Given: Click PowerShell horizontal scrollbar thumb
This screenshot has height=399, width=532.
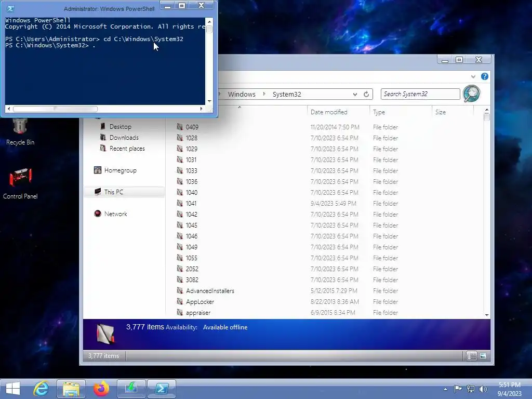Looking at the screenshot, I should pyautogui.click(x=55, y=109).
